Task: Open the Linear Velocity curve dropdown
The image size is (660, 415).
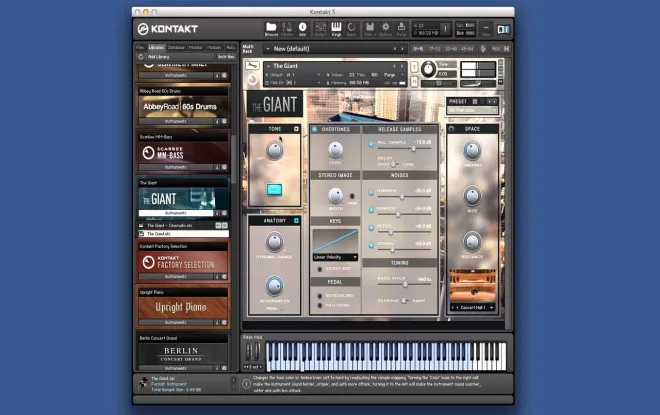Action: [335, 257]
